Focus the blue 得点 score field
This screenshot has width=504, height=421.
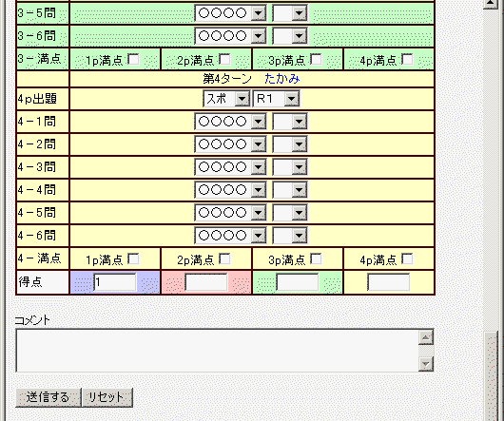(x=115, y=282)
